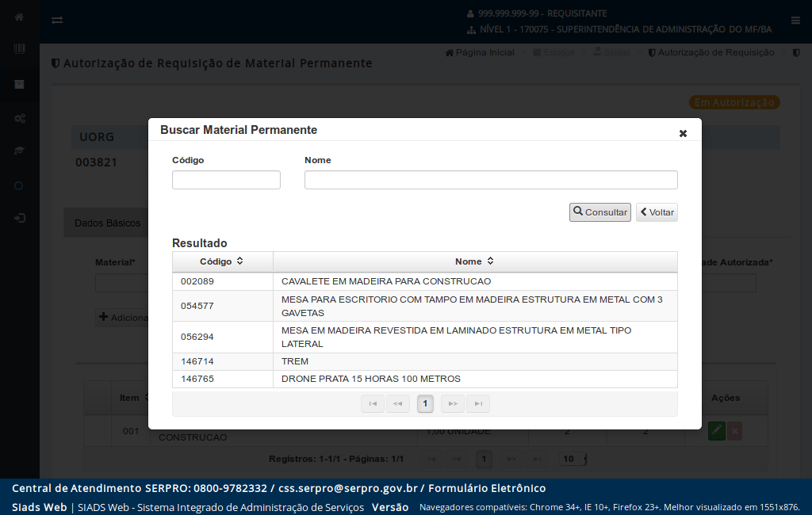Sort results by Código column

pyautogui.click(x=222, y=261)
